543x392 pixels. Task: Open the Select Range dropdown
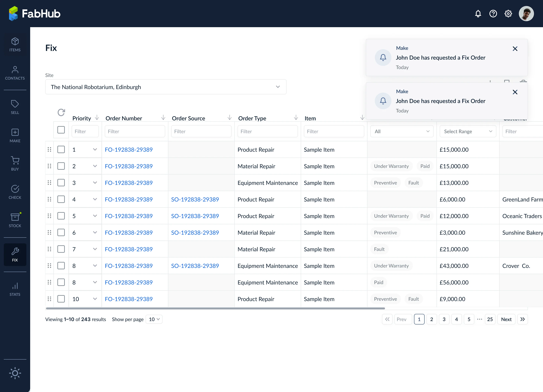point(468,131)
